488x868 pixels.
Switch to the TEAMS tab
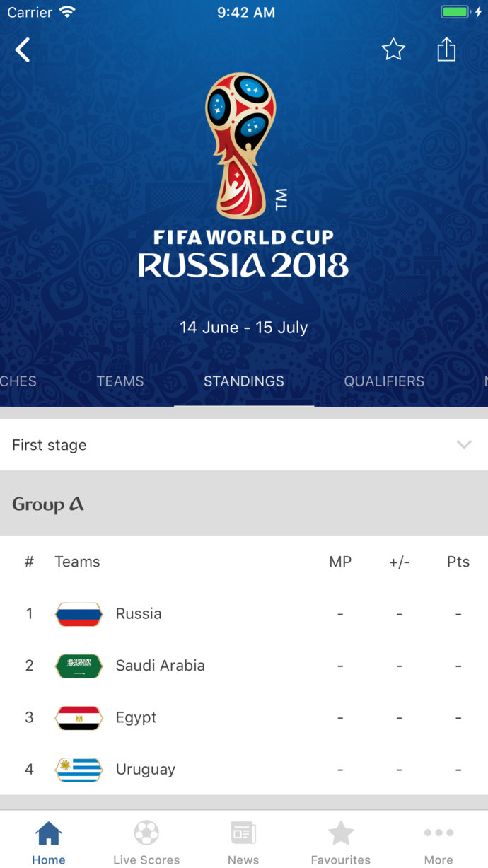pos(120,381)
